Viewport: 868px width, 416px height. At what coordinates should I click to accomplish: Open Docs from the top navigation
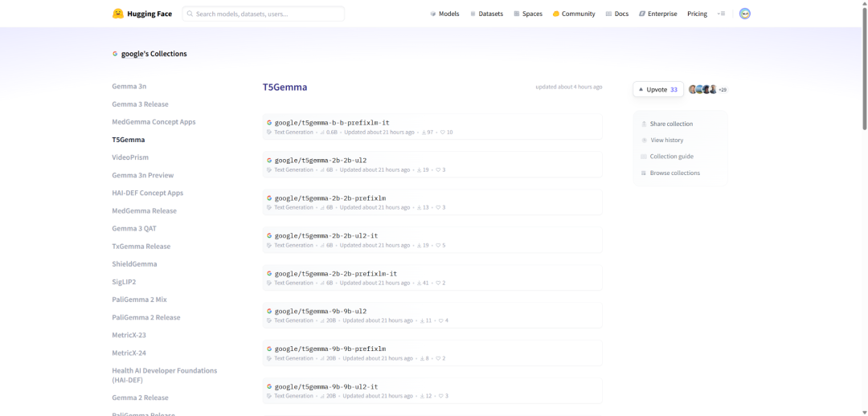tap(617, 14)
